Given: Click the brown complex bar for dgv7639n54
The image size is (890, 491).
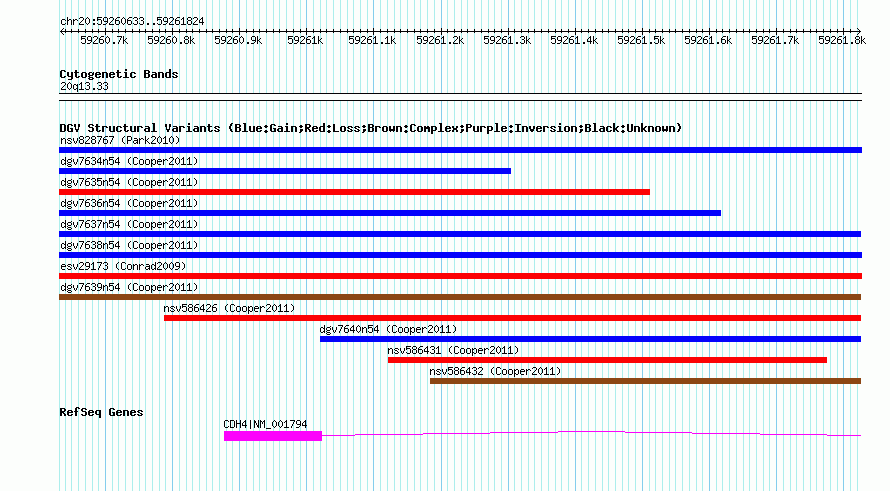Looking at the screenshot, I should pyautogui.click(x=460, y=297).
